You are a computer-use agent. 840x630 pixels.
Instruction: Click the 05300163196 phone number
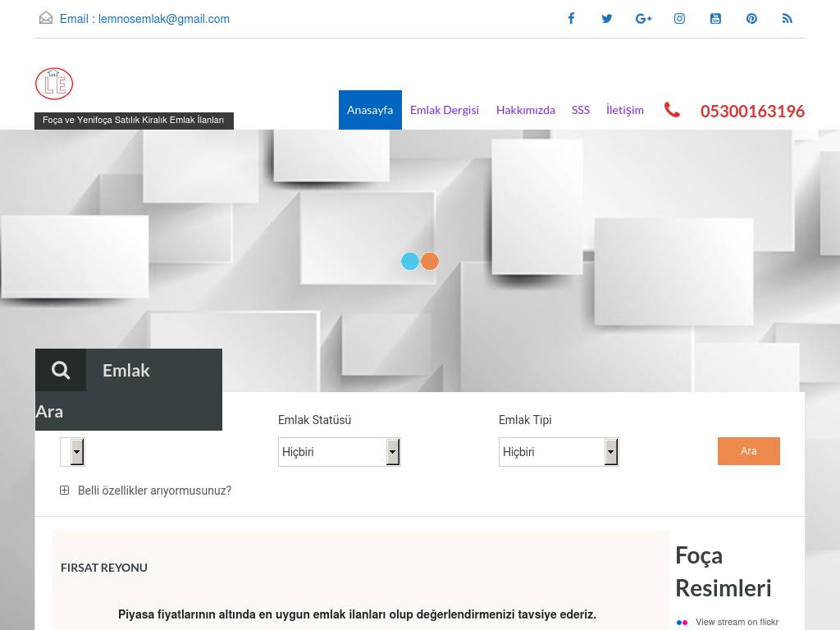(x=752, y=112)
